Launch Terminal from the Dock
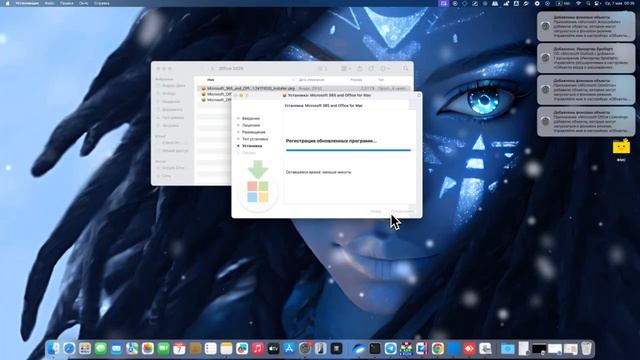Viewport: 640px width, 360px height. tap(375, 349)
